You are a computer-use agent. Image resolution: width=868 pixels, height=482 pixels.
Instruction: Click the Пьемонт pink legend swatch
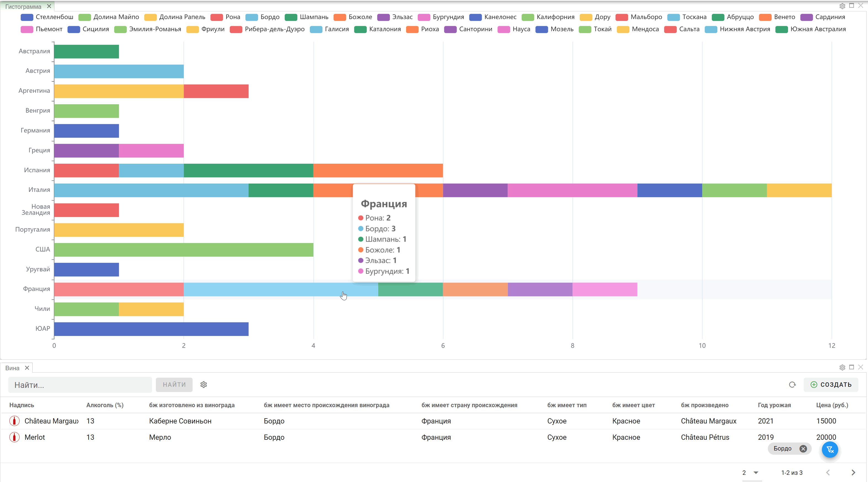26,29
